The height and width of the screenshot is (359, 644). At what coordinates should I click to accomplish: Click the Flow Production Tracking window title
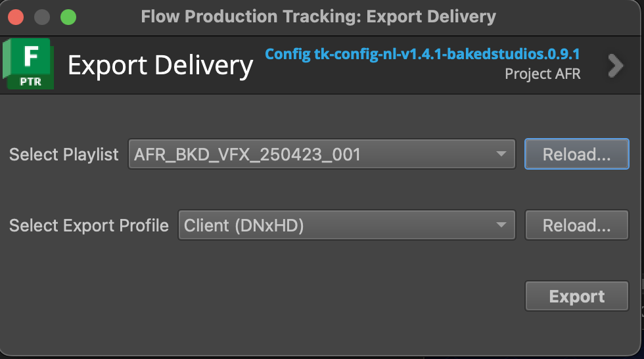pos(318,16)
